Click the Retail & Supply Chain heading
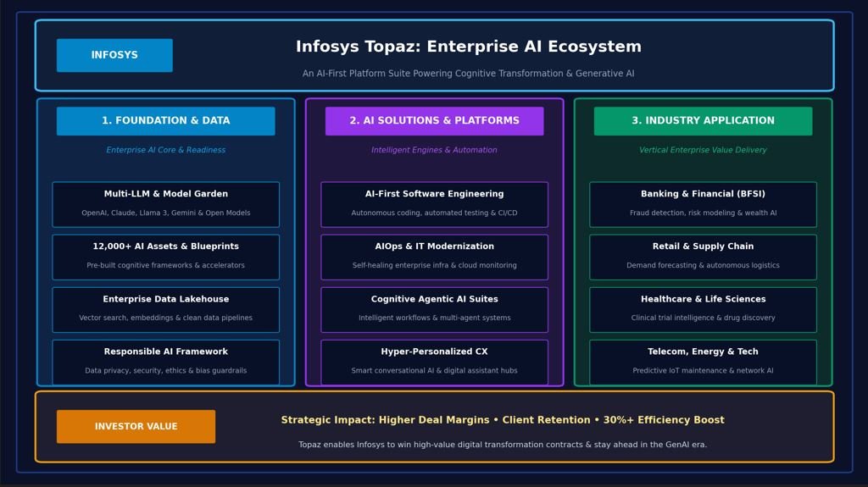This screenshot has width=868, height=487. 703,246
